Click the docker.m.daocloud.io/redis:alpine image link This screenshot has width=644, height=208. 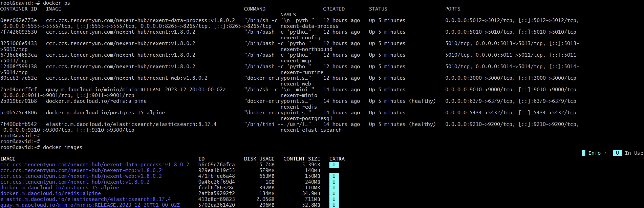click(50, 193)
